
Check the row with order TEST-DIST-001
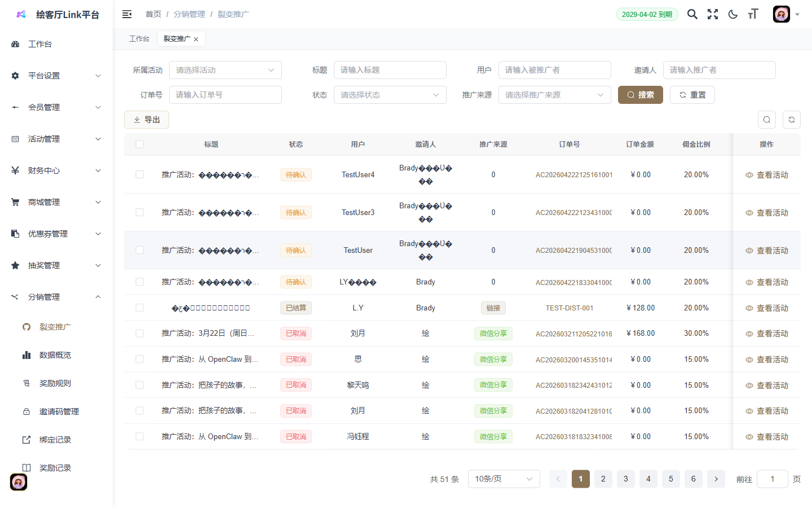point(139,308)
